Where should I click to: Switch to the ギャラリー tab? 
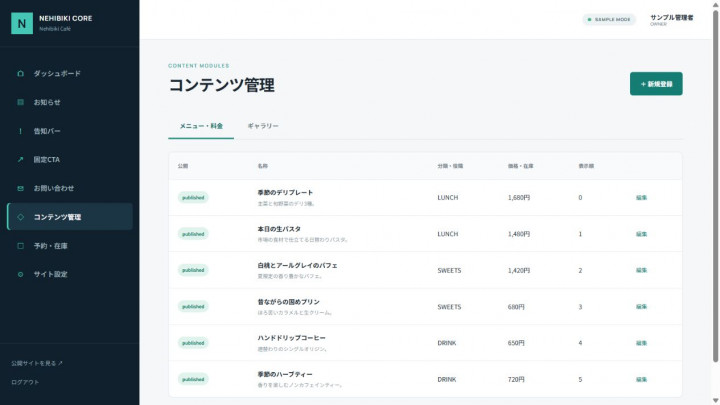click(263, 126)
